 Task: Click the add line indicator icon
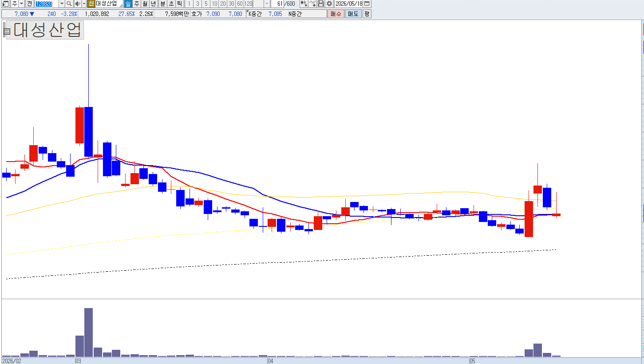click(x=312, y=4)
